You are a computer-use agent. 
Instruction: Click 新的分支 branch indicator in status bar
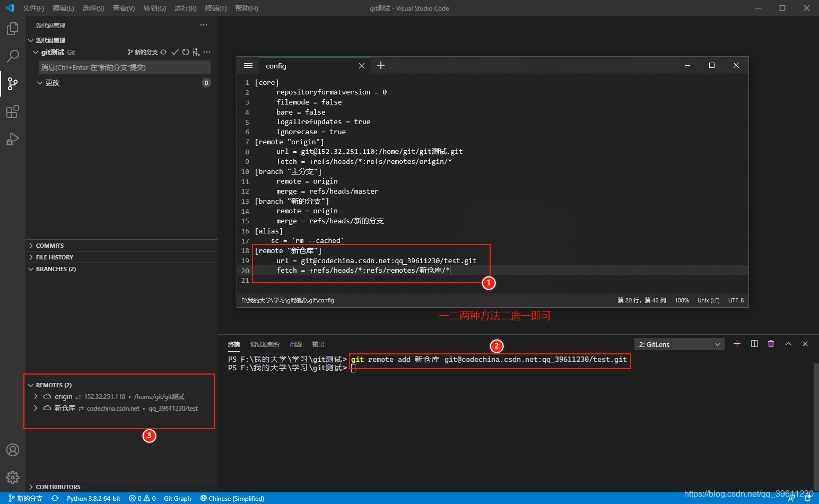(x=25, y=498)
